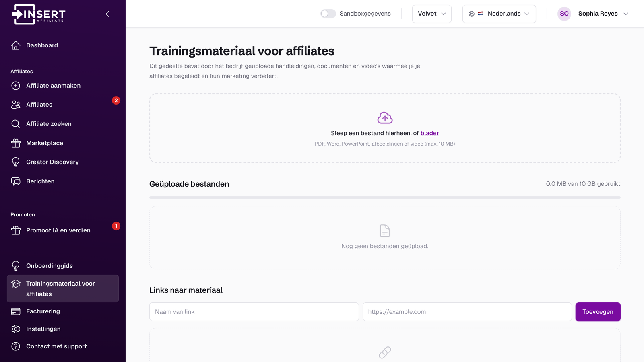Click the chat bubble icon for Berichten
Viewport: 644px width, 362px height.
(16, 181)
